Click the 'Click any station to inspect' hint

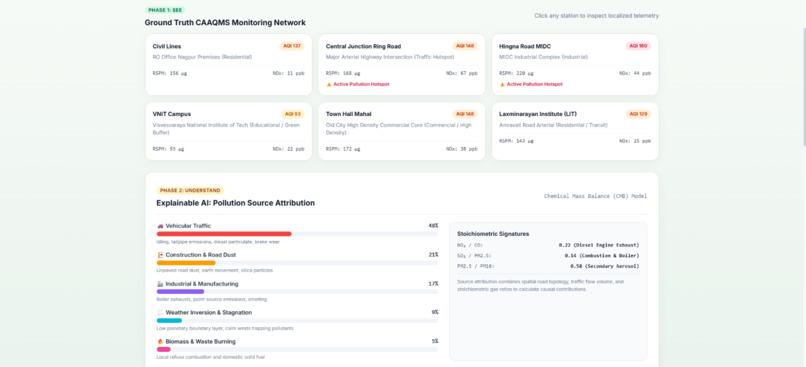(596, 16)
